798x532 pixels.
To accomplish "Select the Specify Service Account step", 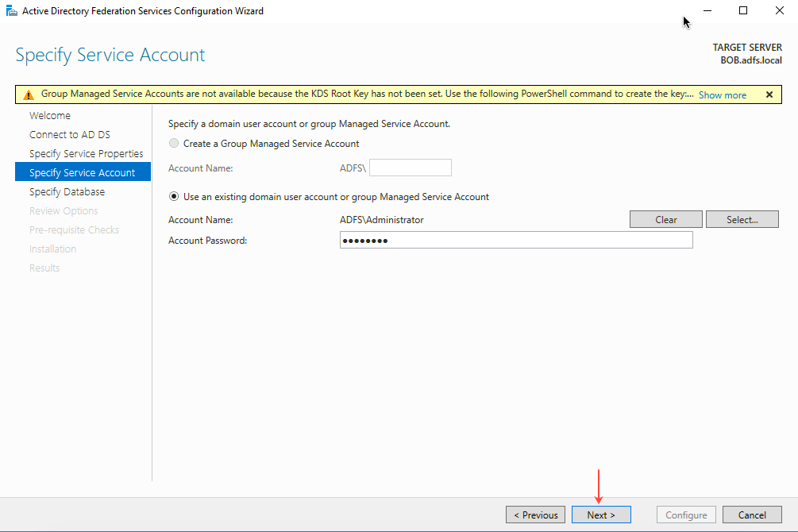I will click(81, 172).
